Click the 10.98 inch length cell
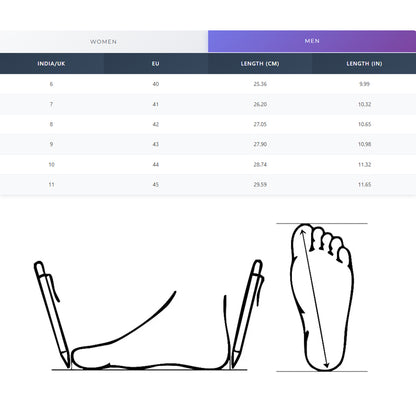 364,144
